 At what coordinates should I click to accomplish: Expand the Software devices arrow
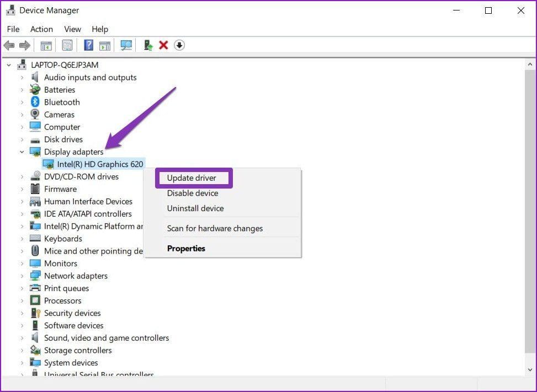(x=22, y=325)
